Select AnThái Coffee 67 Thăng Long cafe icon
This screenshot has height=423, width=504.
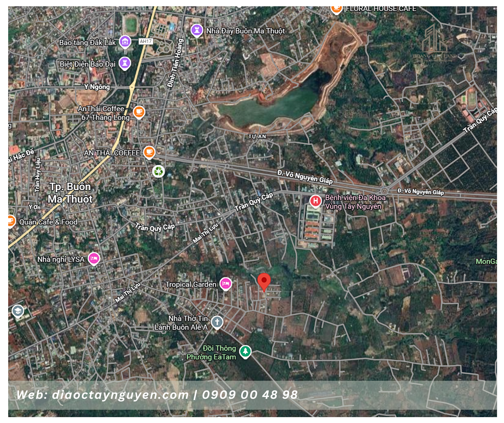tap(139, 112)
